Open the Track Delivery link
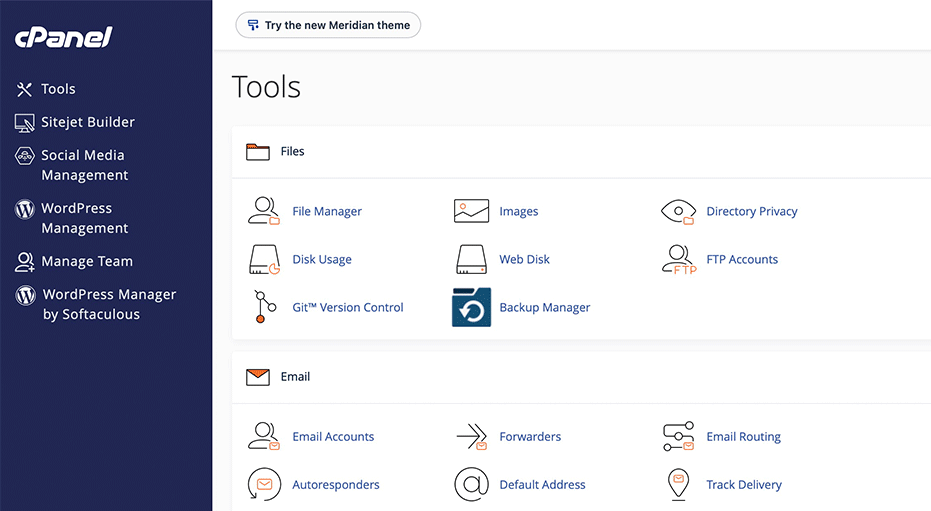 click(x=743, y=485)
